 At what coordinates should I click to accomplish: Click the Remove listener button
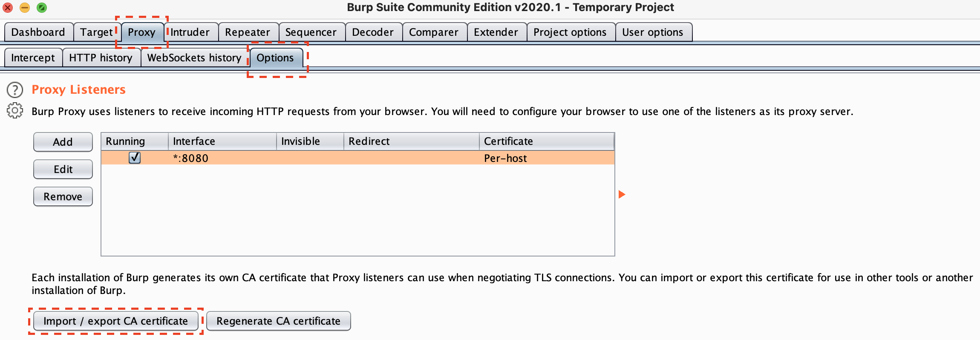coord(63,196)
